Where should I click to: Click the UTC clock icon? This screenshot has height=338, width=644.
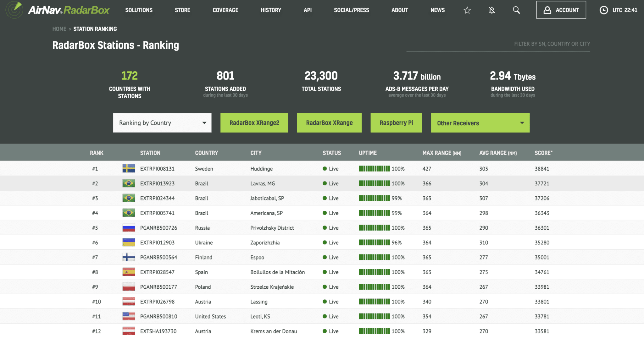pyautogui.click(x=603, y=10)
